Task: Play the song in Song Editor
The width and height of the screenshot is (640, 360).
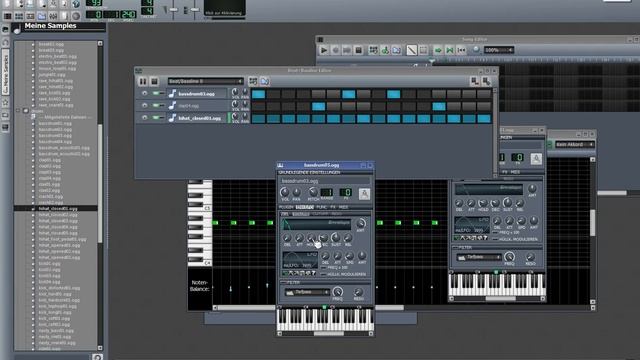Action: click(x=324, y=50)
